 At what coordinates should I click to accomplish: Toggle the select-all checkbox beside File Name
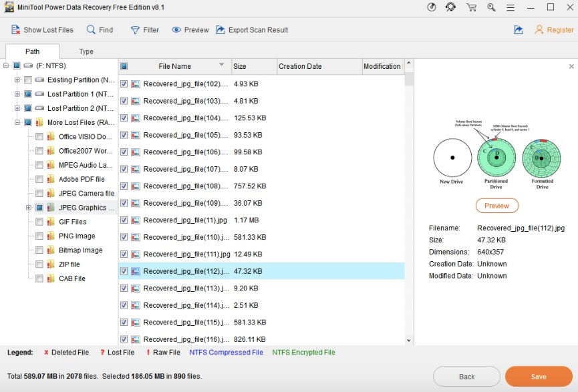click(124, 66)
